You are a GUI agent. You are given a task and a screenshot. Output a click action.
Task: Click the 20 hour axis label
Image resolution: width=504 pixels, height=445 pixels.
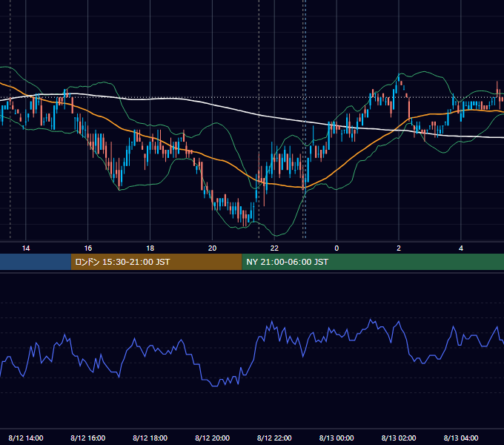[x=212, y=248]
